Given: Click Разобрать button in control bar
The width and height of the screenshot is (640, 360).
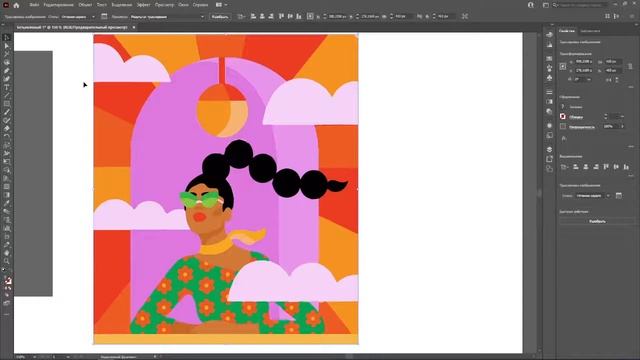Looking at the screenshot, I should tap(220, 17).
